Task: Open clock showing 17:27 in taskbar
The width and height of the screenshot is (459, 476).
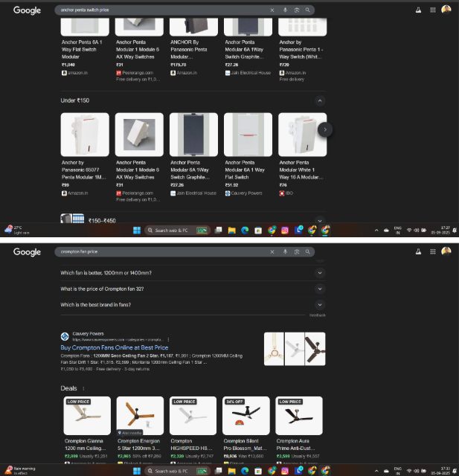Action: (x=440, y=230)
